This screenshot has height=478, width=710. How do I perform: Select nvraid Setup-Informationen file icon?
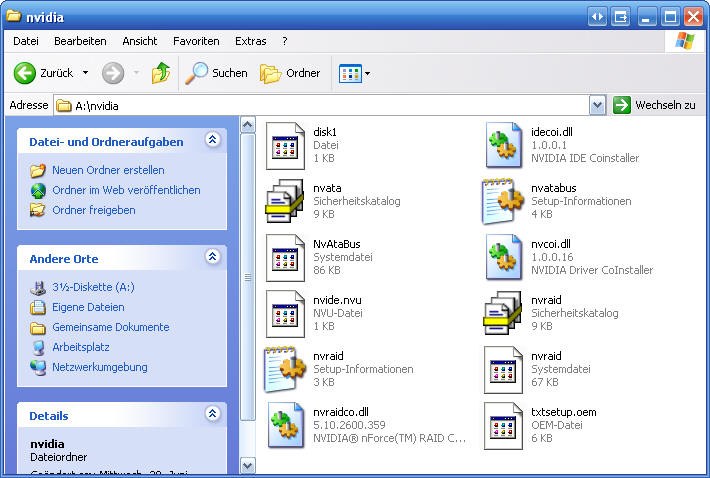coord(285,369)
